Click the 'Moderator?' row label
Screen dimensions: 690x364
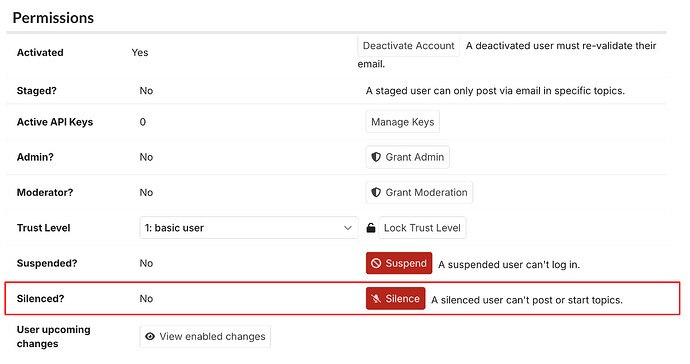click(45, 192)
